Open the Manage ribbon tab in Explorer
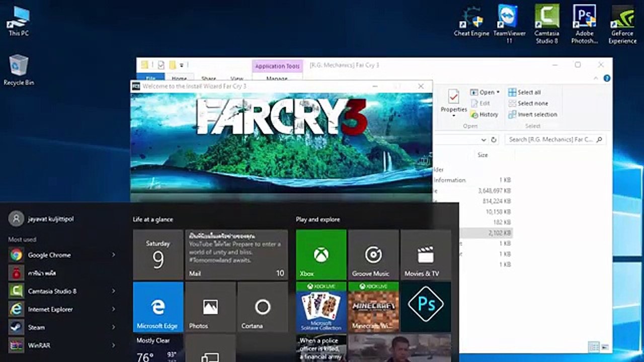644x362 pixels. tap(277, 78)
